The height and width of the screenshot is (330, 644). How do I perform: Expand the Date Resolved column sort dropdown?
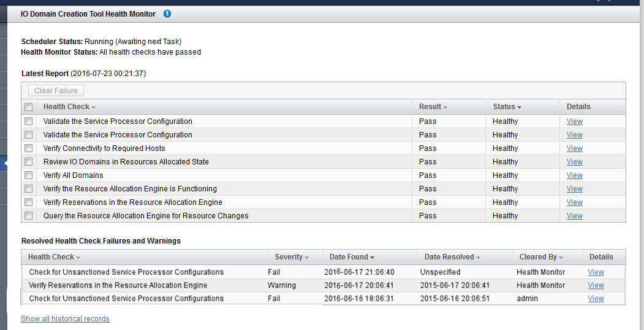478,258
